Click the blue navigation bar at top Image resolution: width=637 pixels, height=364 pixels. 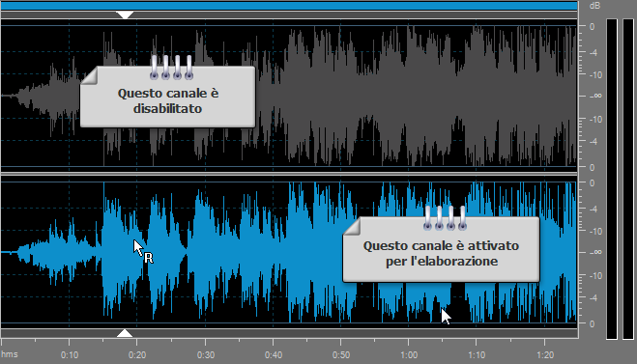[289, 6]
